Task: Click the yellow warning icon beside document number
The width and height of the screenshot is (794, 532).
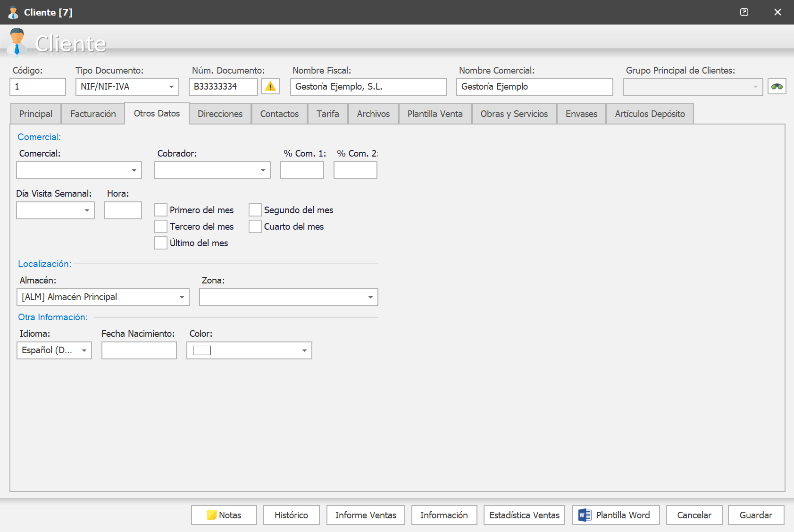Action: pos(270,86)
